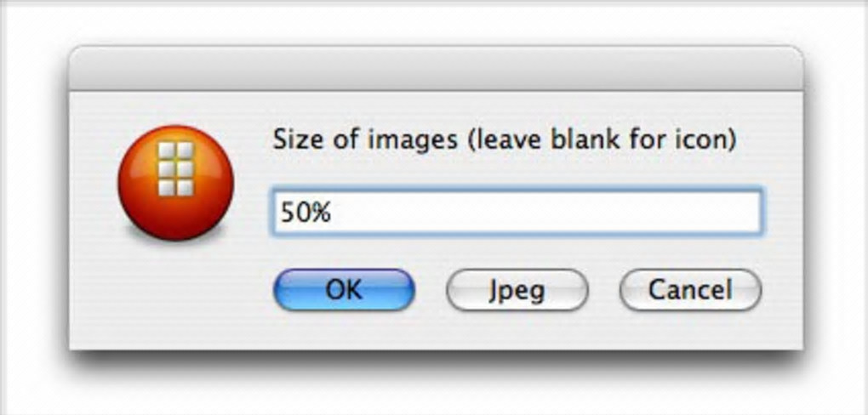Click the white grid squares inside the orange icon
The image size is (868, 415).
click(175, 170)
